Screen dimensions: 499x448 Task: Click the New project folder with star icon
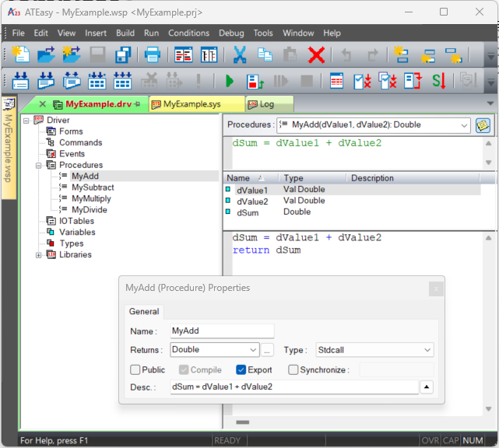point(72,54)
